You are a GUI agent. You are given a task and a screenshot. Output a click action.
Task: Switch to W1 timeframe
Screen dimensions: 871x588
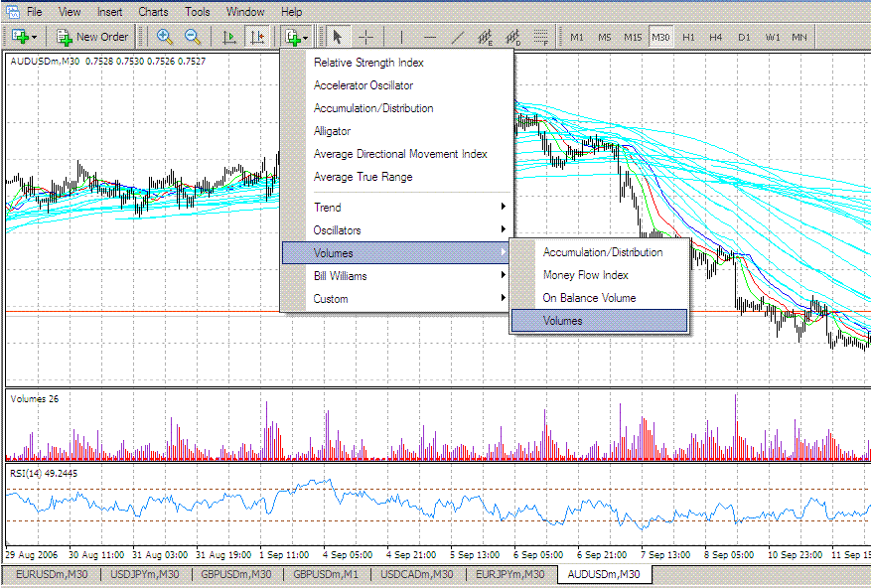coord(773,37)
